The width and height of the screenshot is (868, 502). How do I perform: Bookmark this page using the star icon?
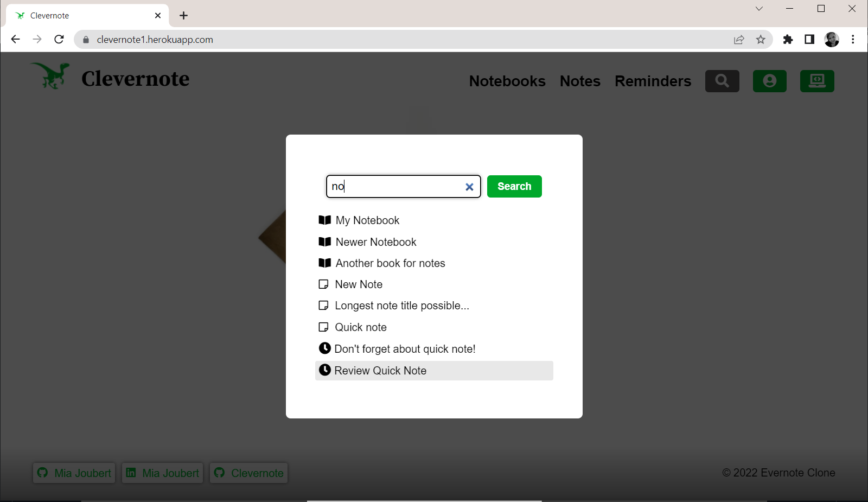coord(761,39)
